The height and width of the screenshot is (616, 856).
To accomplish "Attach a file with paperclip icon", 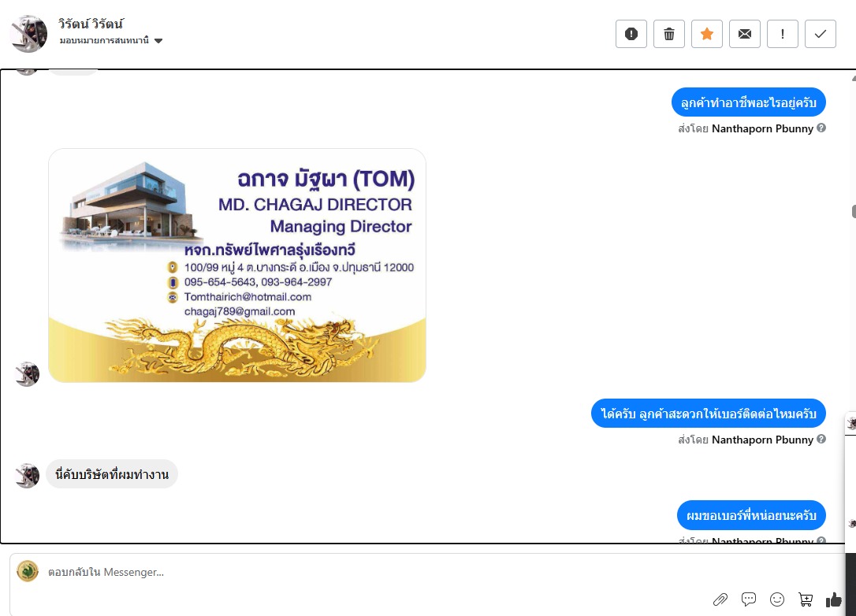I will coord(720,599).
